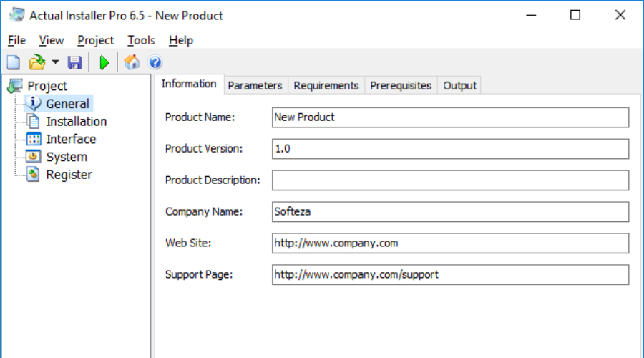Image resolution: width=644 pixels, height=358 pixels.
Task: Click the New project toolbar icon
Action: (x=13, y=63)
